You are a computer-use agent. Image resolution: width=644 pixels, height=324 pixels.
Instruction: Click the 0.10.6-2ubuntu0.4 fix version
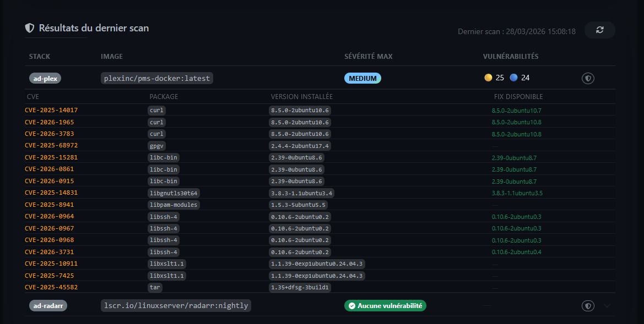point(516,252)
